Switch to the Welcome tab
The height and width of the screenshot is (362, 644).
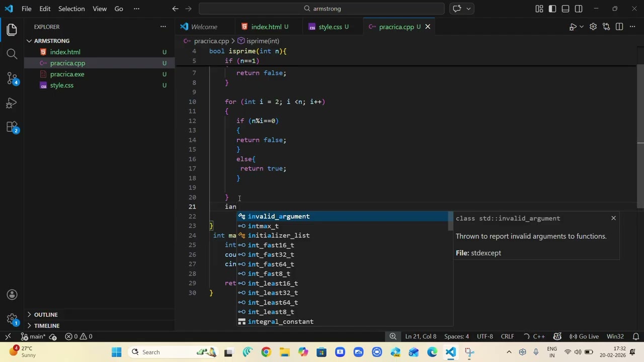tap(204, 27)
